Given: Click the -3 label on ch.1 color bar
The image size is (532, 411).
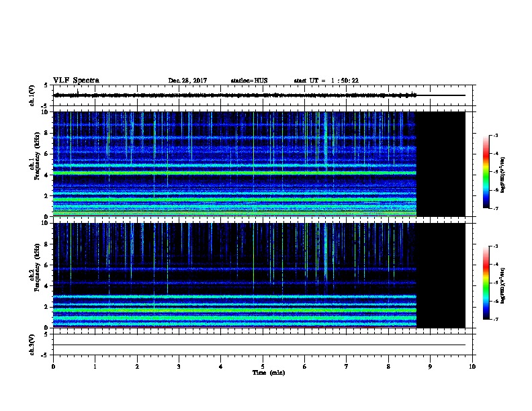Looking at the screenshot, I should point(496,135).
